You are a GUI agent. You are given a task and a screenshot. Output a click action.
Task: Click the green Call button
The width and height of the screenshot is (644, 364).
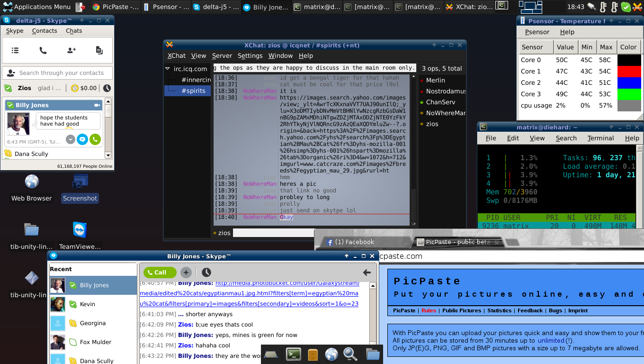coord(160,273)
